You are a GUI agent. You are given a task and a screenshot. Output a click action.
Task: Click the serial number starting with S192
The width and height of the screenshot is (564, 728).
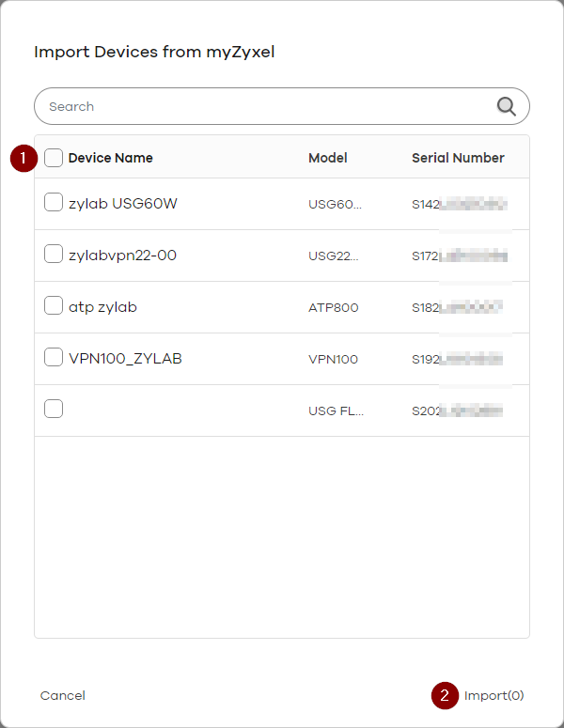457,360
